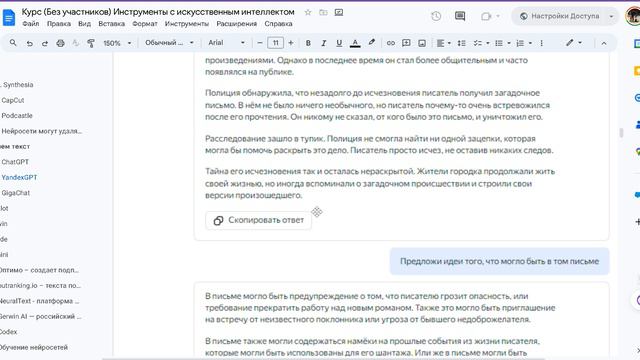The width and height of the screenshot is (640, 360).
Task: Insert a link
Action: click(391, 43)
